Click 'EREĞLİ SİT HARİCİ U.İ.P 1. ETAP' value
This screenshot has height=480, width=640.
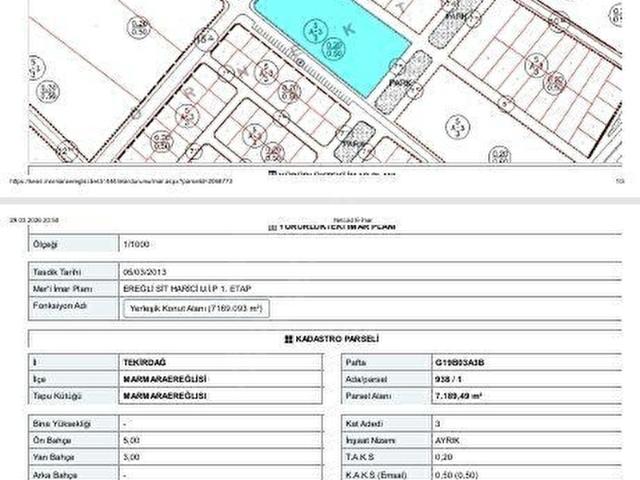187,289
